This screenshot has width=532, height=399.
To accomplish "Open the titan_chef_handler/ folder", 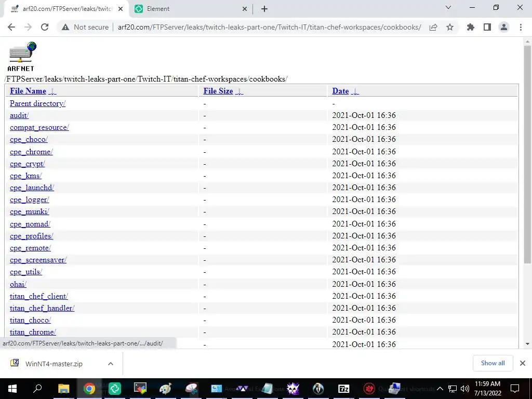I will 42,308.
